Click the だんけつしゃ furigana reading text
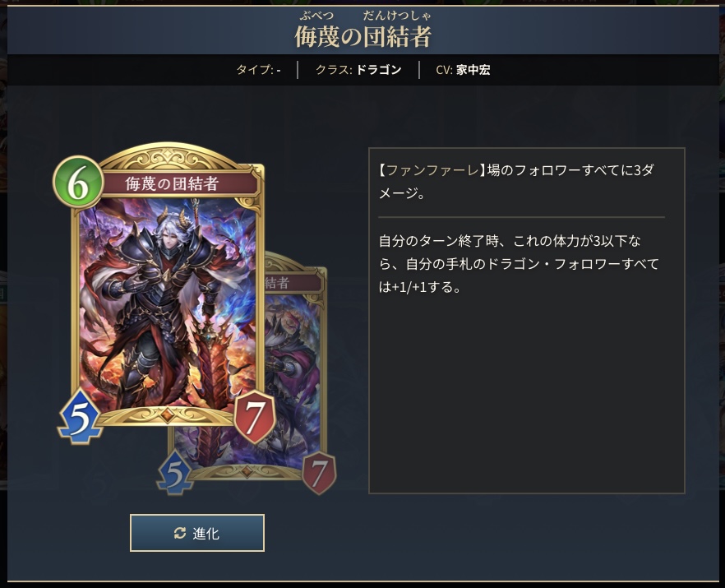Image resolution: width=725 pixels, height=588 pixels. 397,16
